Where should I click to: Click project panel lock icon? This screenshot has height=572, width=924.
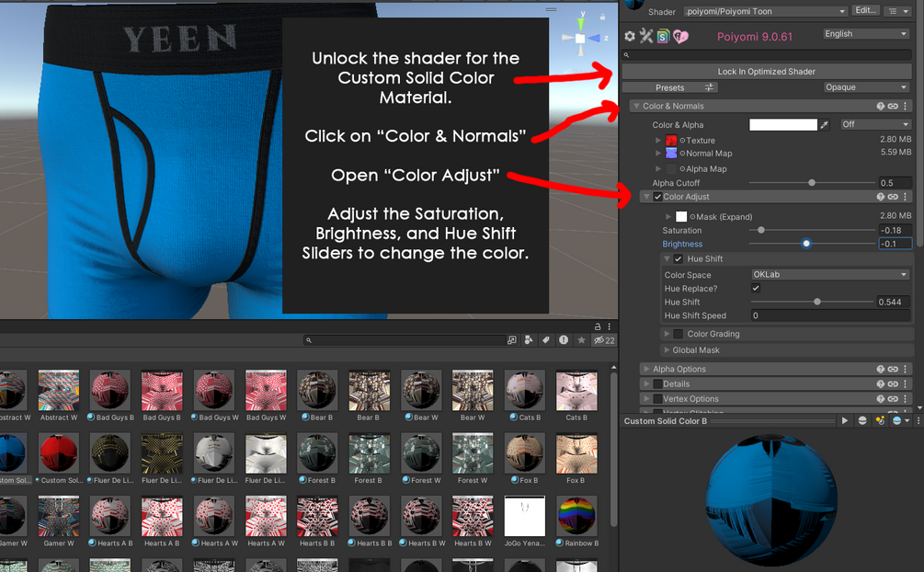(x=598, y=326)
